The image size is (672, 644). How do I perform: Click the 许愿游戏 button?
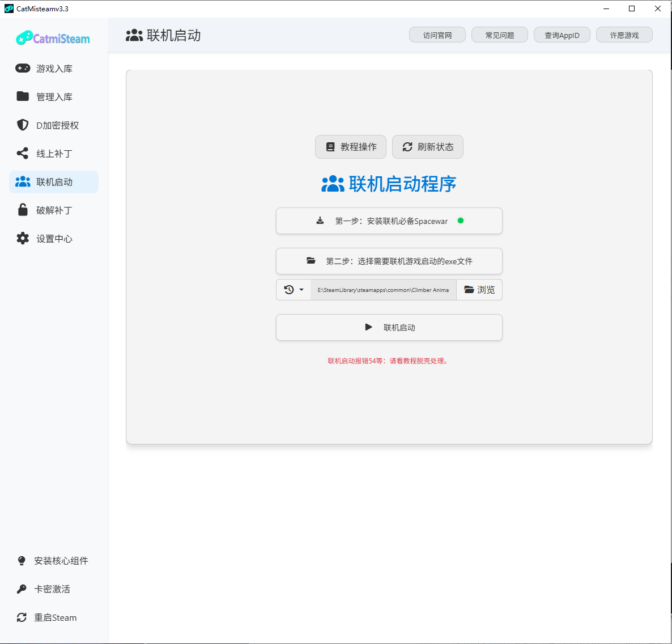click(x=624, y=35)
